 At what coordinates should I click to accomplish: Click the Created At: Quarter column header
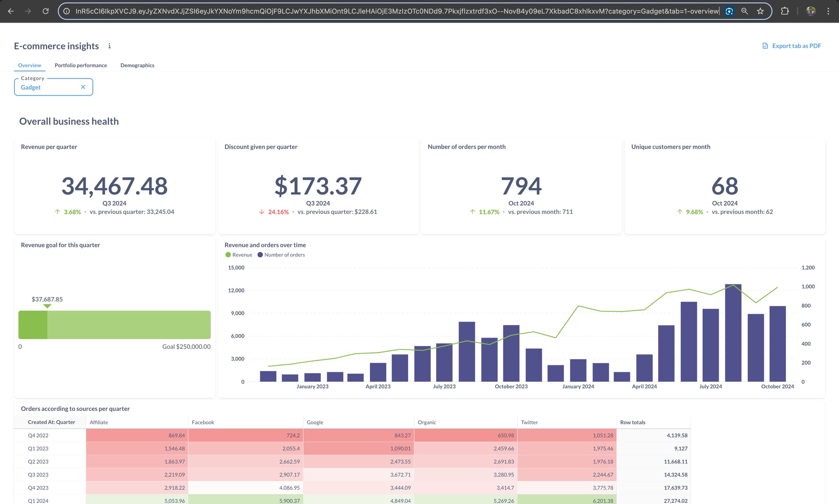click(51, 422)
